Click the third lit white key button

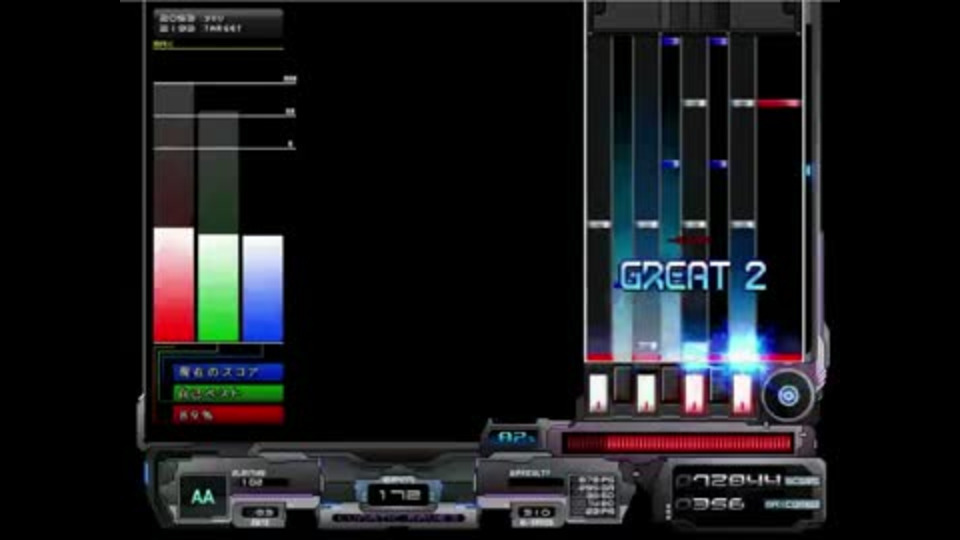coord(694,392)
